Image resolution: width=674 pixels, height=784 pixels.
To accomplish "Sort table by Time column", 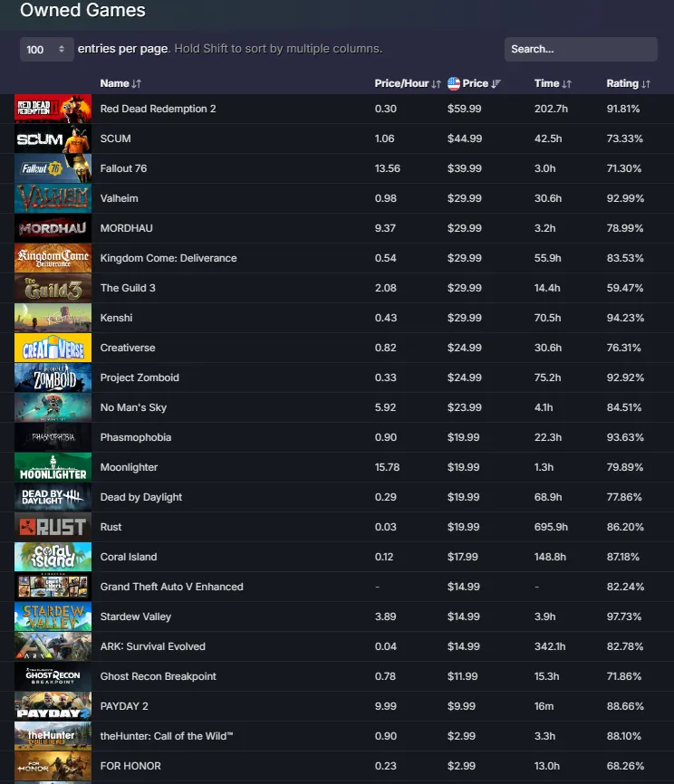I will pyautogui.click(x=553, y=83).
